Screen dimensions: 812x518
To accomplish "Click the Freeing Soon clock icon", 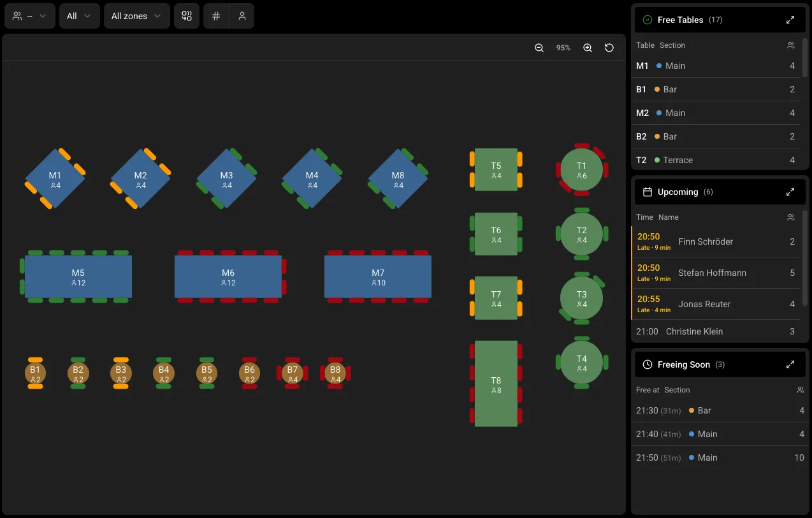I will pyautogui.click(x=648, y=364).
